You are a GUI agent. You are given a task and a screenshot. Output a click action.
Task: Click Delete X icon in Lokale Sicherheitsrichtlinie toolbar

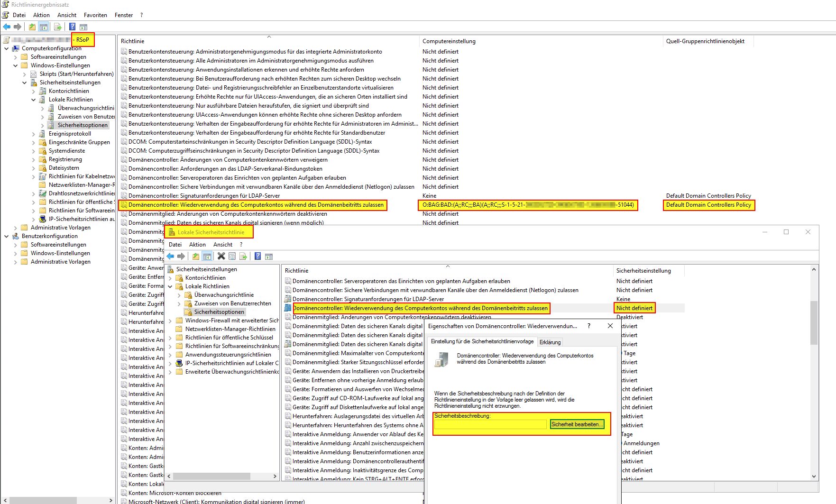pyautogui.click(x=221, y=257)
